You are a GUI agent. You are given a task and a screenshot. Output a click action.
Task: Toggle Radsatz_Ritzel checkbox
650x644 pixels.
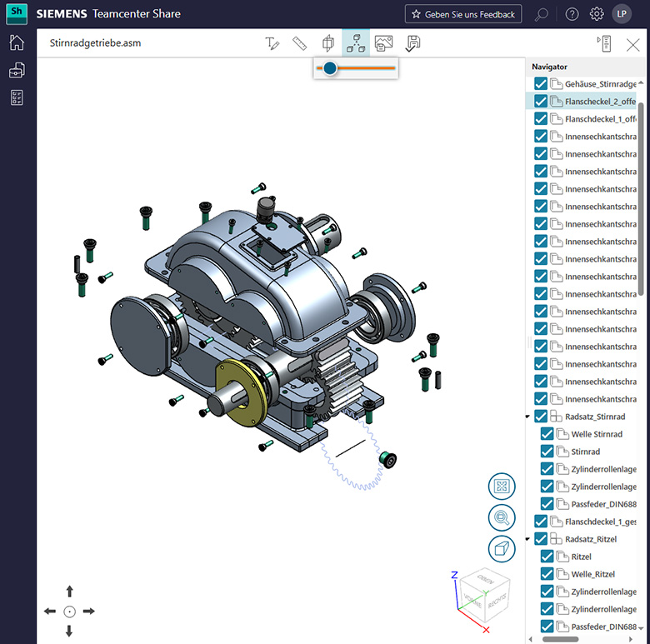coord(541,539)
